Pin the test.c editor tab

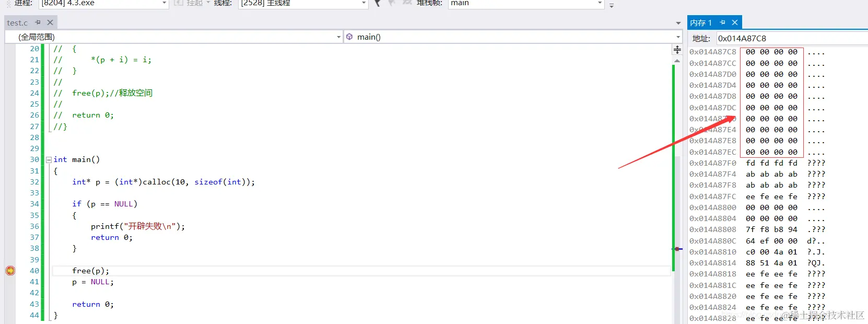point(38,22)
